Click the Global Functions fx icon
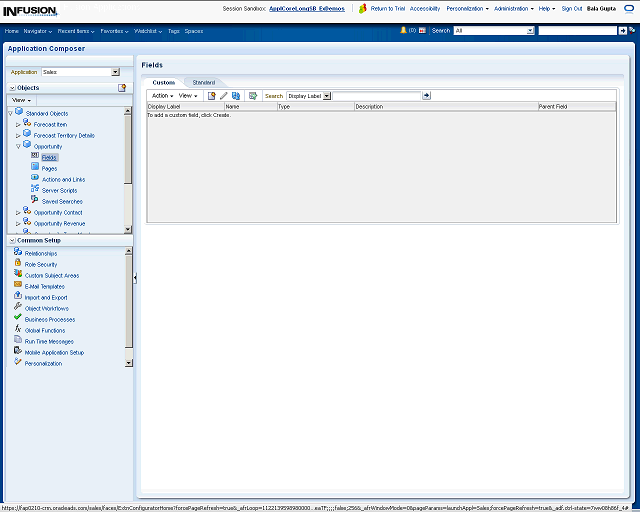The height and width of the screenshot is (512, 640). point(17,329)
